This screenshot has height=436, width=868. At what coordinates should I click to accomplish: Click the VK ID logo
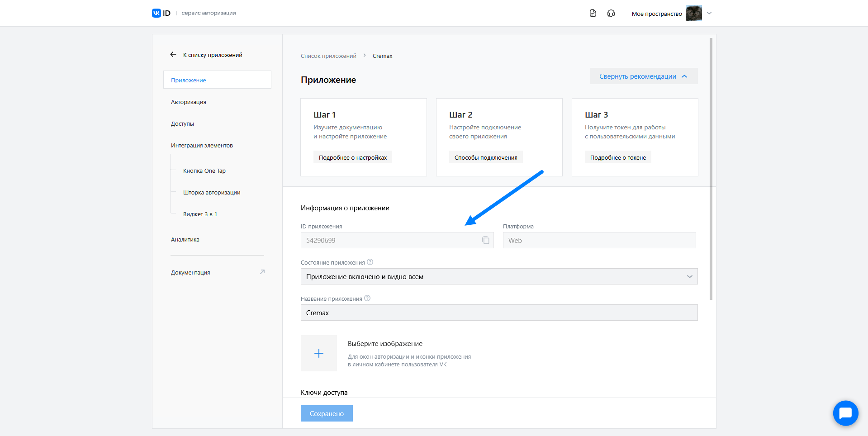pyautogui.click(x=161, y=13)
